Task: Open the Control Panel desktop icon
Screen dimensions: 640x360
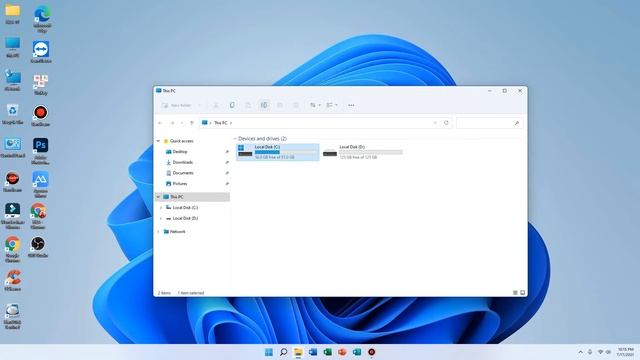Action: point(13,147)
